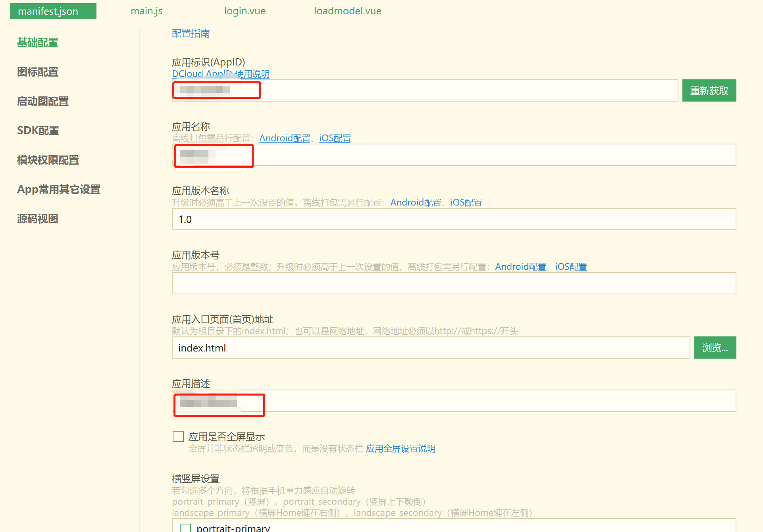Viewport: 763px width, 532px height.
Task: Click Android配置 link under 应用名称
Action: [285, 138]
